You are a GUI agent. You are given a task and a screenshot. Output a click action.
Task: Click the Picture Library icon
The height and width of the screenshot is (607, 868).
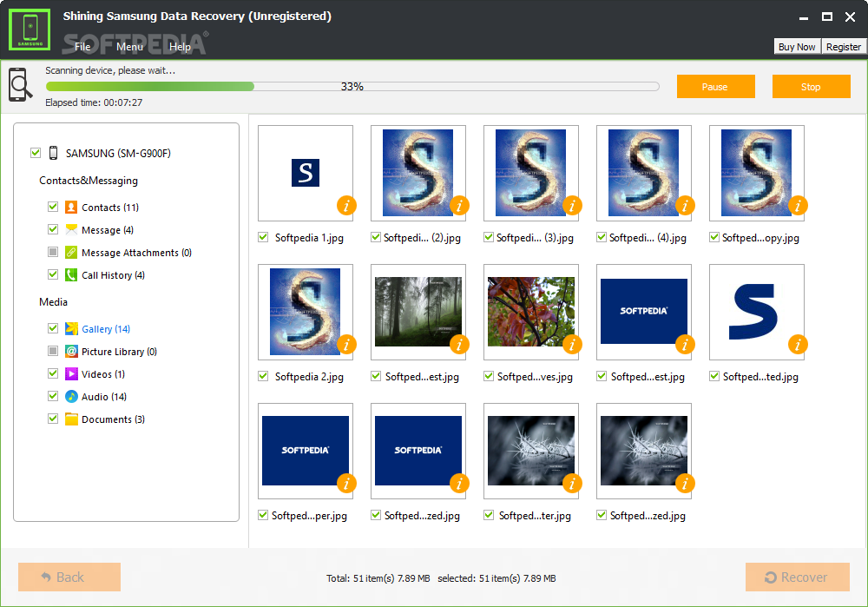71,351
